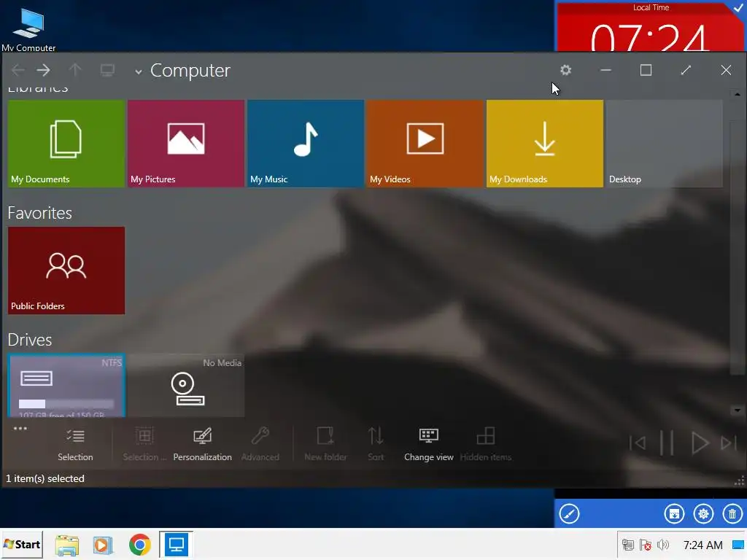This screenshot has width=747, height=560.
Task: Click Change view in the toolbar
Action: (429, 444)
